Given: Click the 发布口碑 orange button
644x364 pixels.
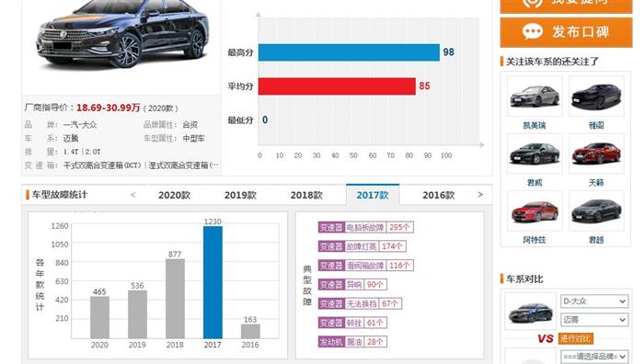Looking at the screenshot, I should (567, 32).
